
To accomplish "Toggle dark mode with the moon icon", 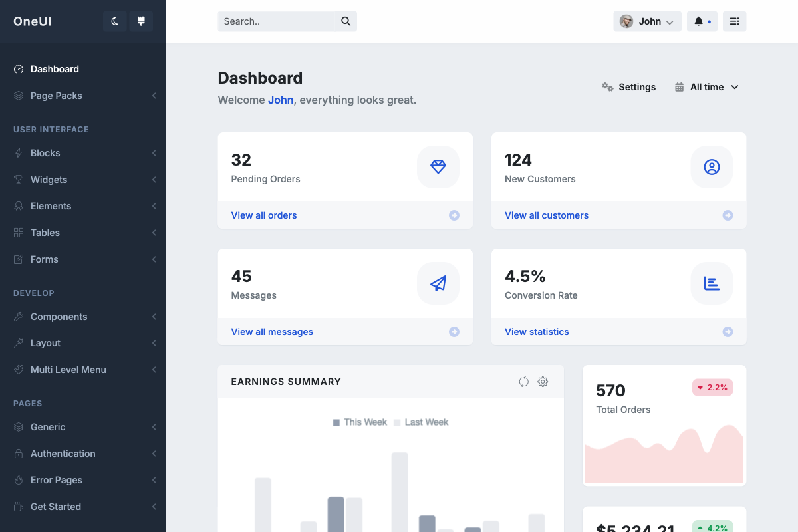I will coord(114,21).
